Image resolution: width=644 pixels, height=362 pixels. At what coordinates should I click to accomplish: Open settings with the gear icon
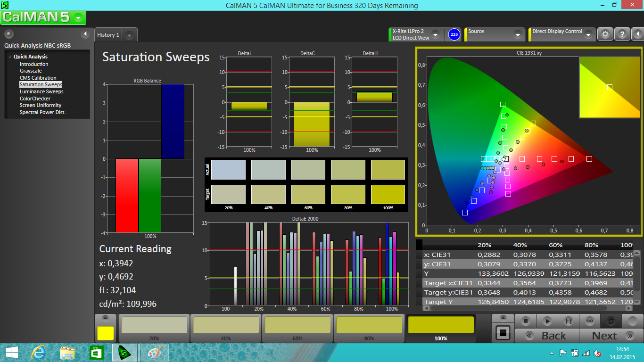pyautogui.click(x=605, y=34)
